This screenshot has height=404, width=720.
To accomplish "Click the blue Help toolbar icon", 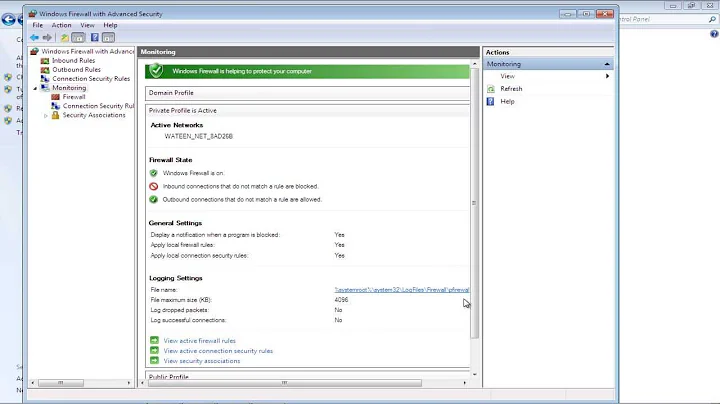I will click(95, 38).
